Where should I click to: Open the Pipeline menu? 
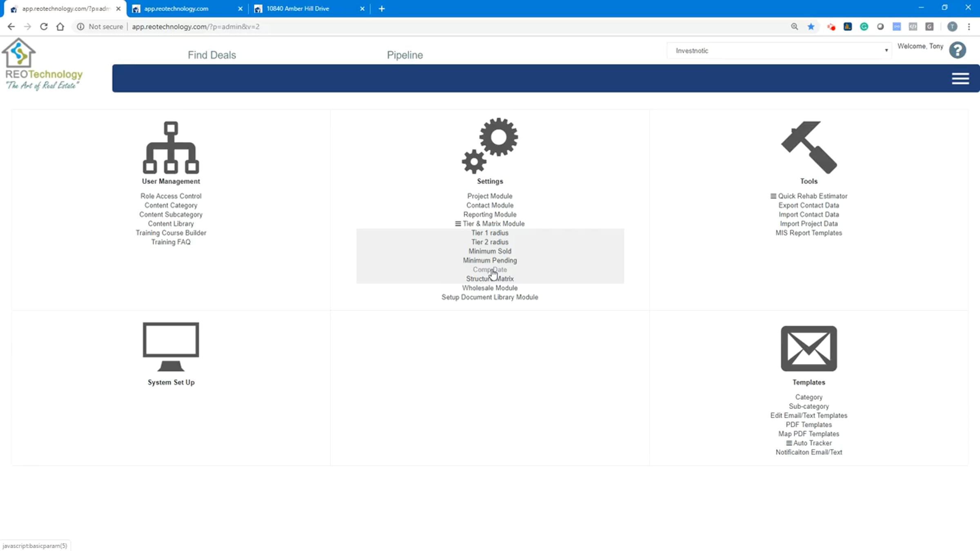pos(405,55)
